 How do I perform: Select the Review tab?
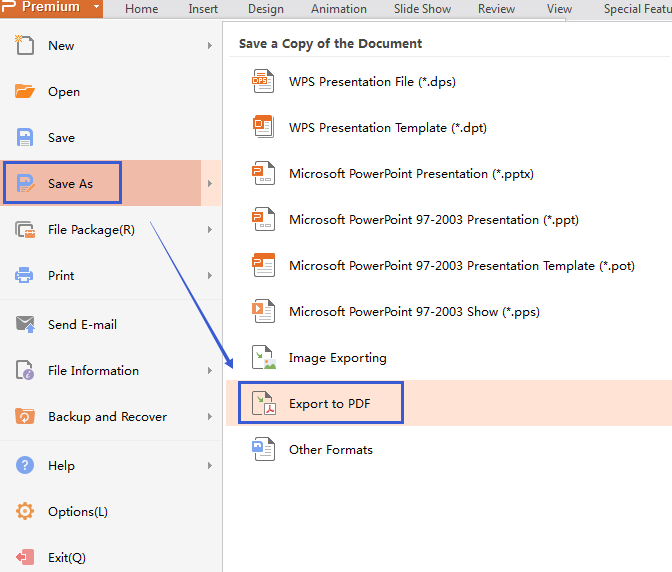496,9
